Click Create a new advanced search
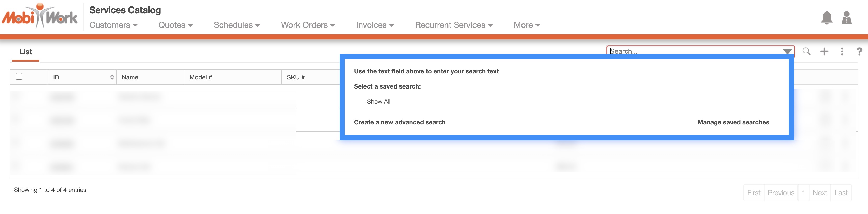The image size is (868, 214). coord(400,122)
